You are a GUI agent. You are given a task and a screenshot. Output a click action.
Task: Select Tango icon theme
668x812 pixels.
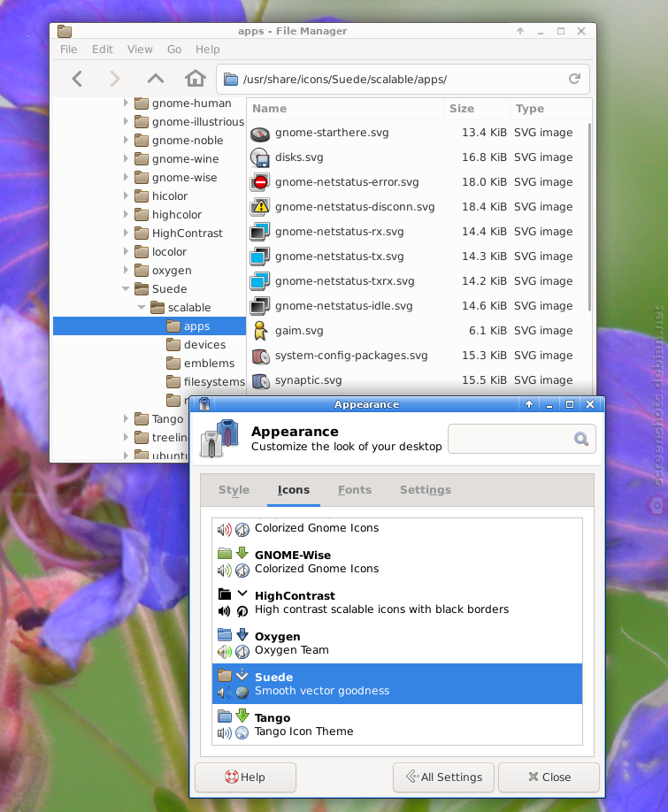pos(397,724)
